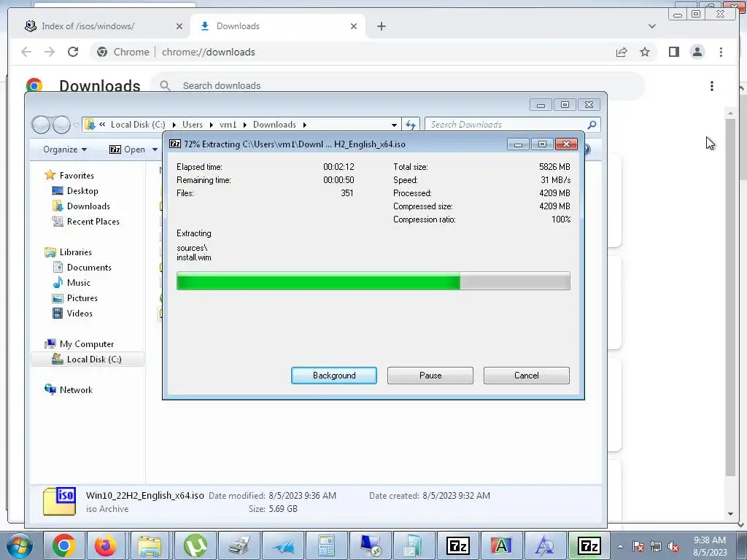This screenshot has height=560, width=747.
Task: Open uTorrent from the taskbar
Action: point(195,545)
